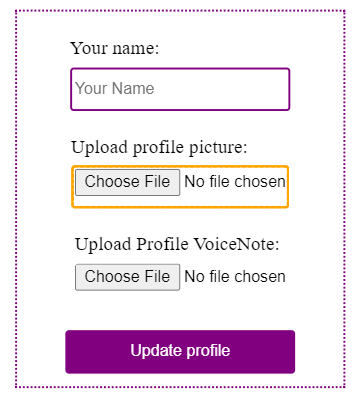Click the Your Name text input field
This screenshot has width=362, height=400.
point(180,89)
